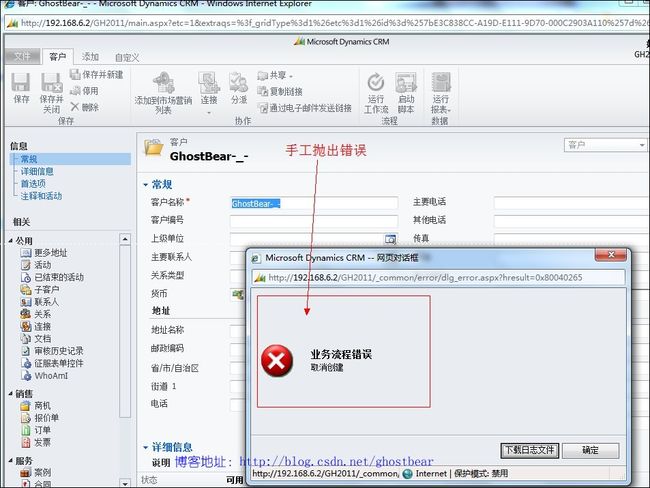Collapse the 常规 form section
The height and width of the screenshot is (488, 650).
click(x=146, y=185)
